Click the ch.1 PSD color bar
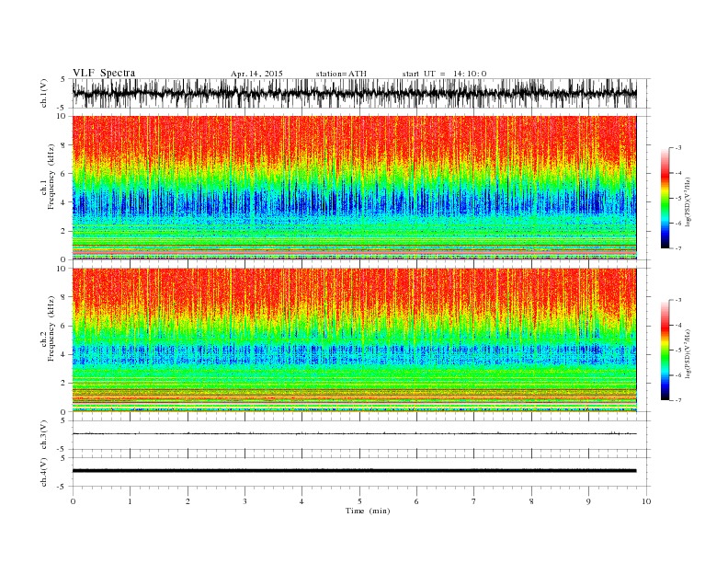 [665, 199]
